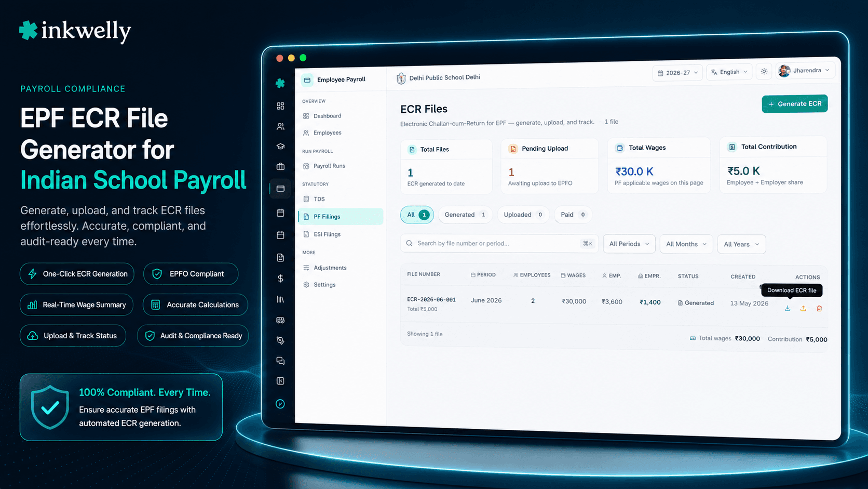Download the ECR file via download icon
868x489 pixels.
click(788, 308)
